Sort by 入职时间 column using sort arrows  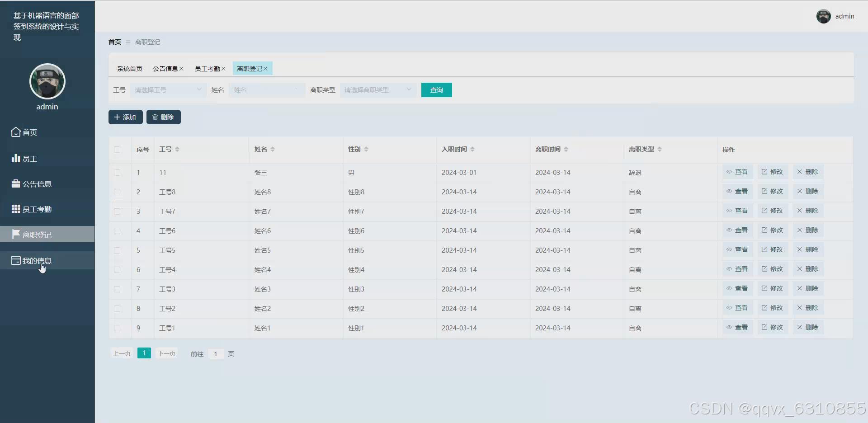pos(472,149)
